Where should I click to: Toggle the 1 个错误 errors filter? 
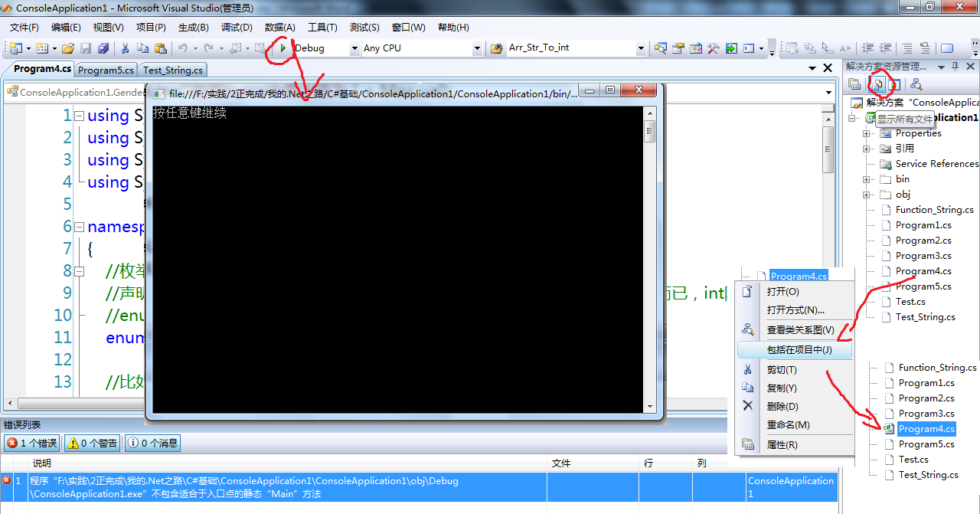pos(32,443)
